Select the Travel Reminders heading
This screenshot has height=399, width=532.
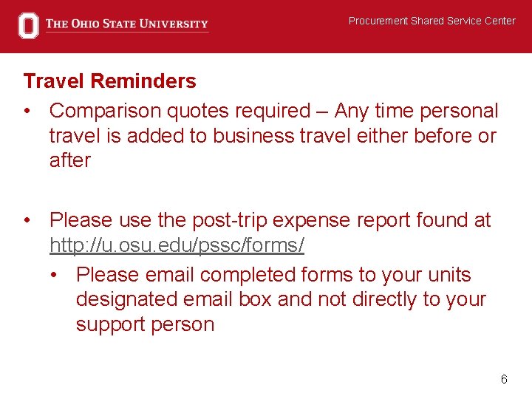pyautogui.click(x=109, y=81)
